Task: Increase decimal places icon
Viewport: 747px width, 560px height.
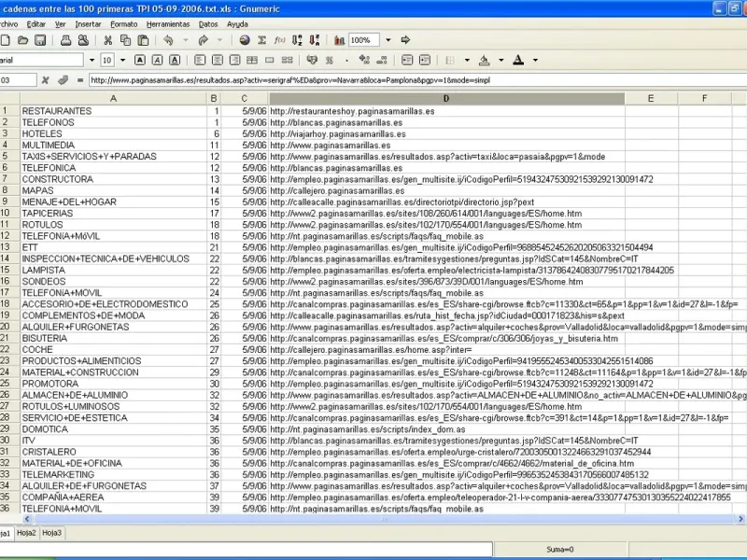Action: 364,60
